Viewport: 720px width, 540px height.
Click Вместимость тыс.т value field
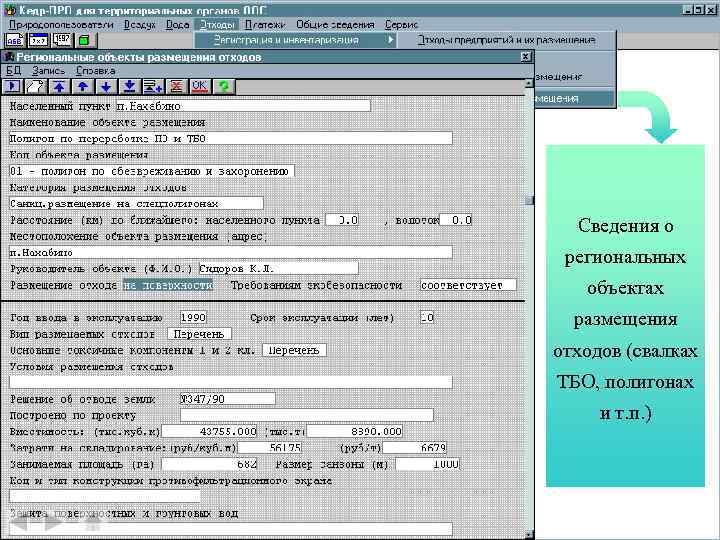point(355,431)
